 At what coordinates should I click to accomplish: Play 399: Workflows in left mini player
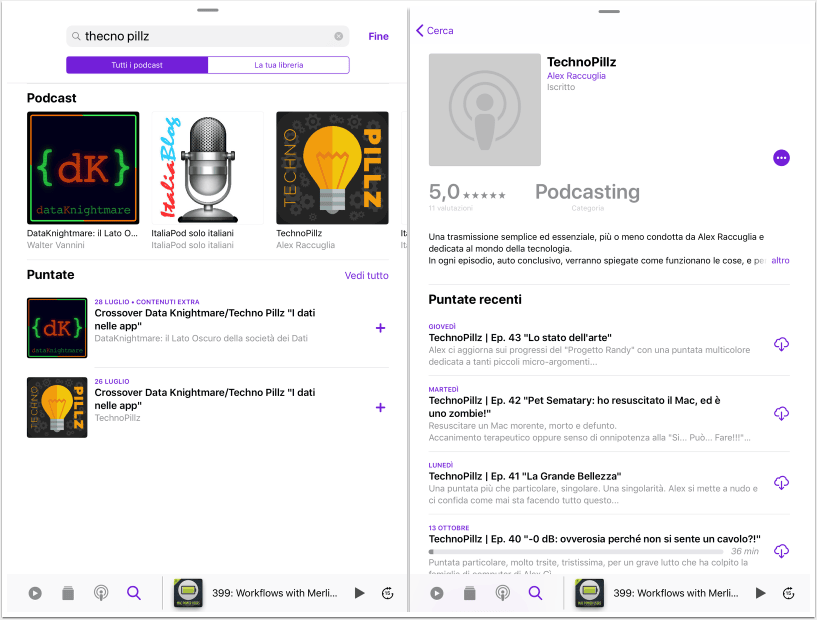click(x=360, y=593)
